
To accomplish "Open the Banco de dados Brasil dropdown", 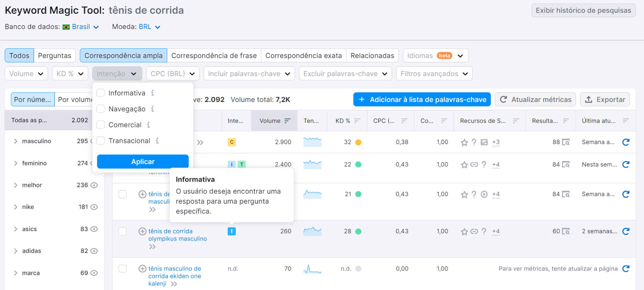I will pyautogui.click(x=81, y=27).
